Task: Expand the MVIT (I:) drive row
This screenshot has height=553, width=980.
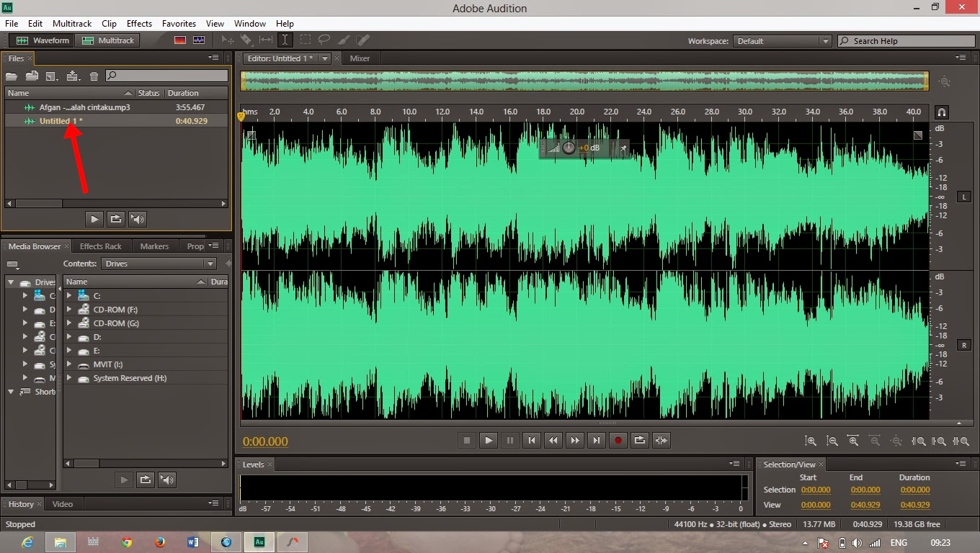Action: tap(69, 364)
